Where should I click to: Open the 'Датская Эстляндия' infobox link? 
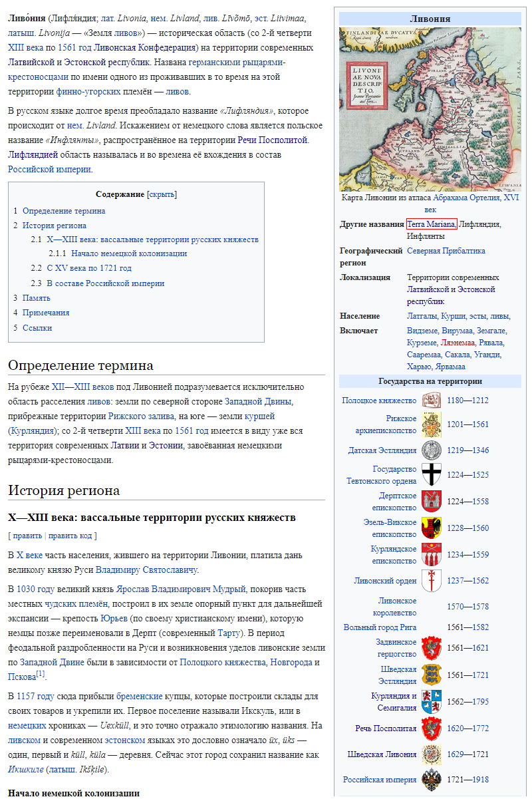tap(382, 450)
